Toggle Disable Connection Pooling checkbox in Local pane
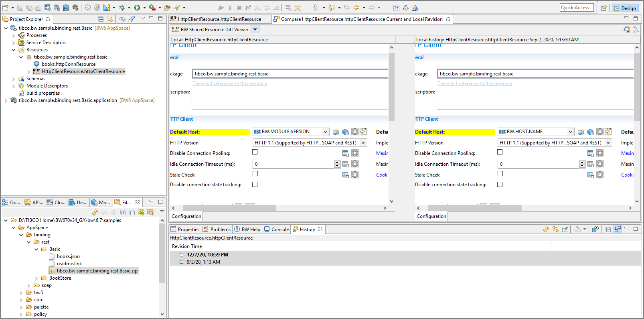Image resolution: width=644 pixels, height=319 pixels. tap(255, 152)
